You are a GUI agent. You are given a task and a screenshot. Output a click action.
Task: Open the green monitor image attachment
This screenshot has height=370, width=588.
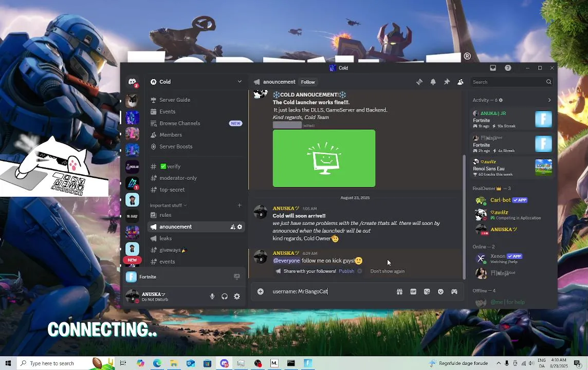324,158
